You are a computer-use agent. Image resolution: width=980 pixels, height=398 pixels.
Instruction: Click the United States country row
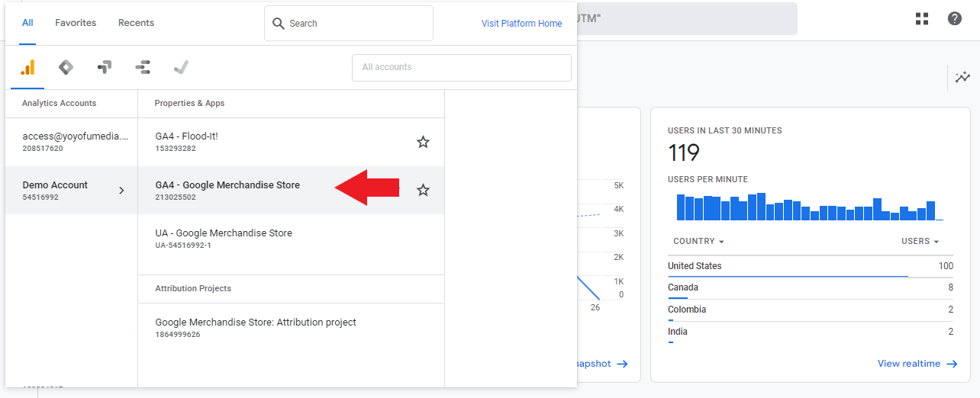(x=811, y=267)
